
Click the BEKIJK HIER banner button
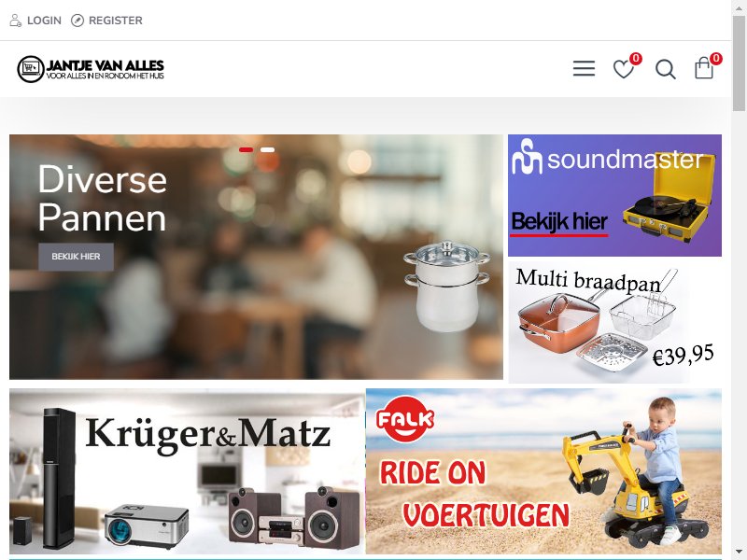76,257
